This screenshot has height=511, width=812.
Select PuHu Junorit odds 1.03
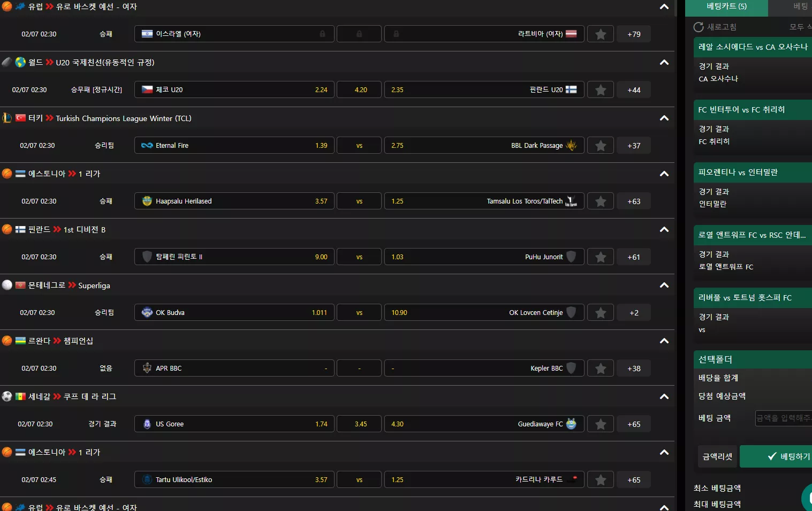484,257
